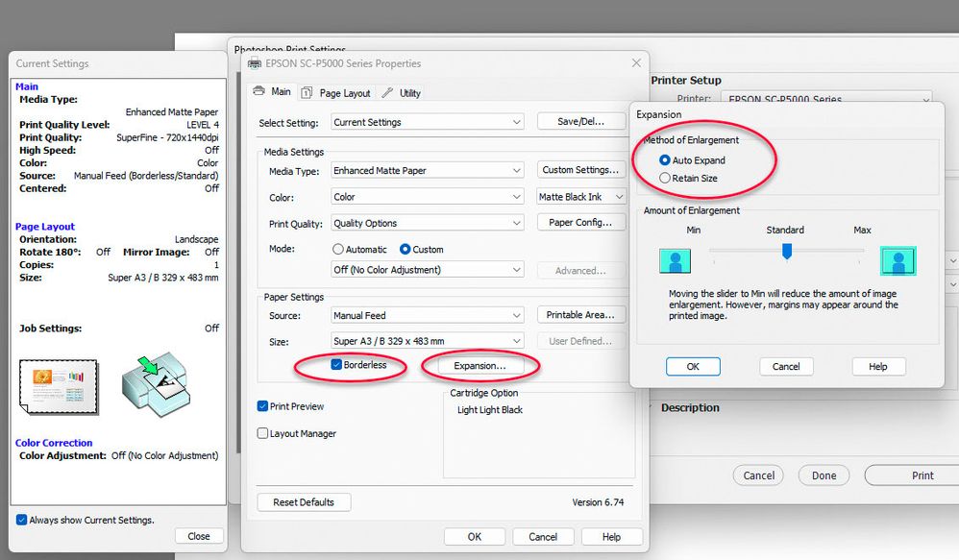
Task: Click Cancel in EPSON Properties dialog
Action: tap(543, 536)
